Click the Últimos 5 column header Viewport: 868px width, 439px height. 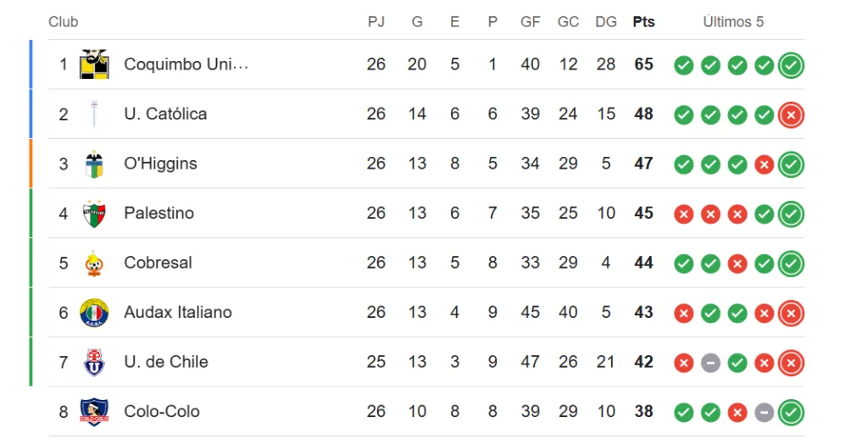point(733,22)
